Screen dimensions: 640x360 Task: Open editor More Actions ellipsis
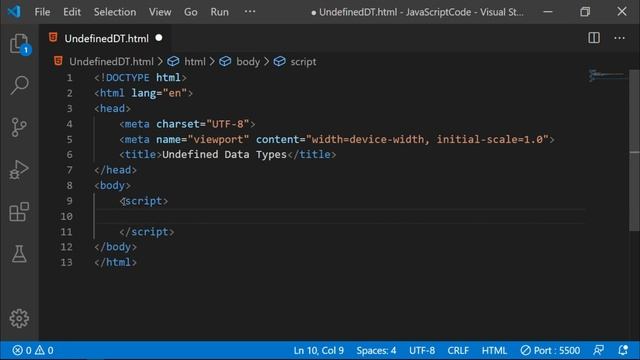coord(619,38)
